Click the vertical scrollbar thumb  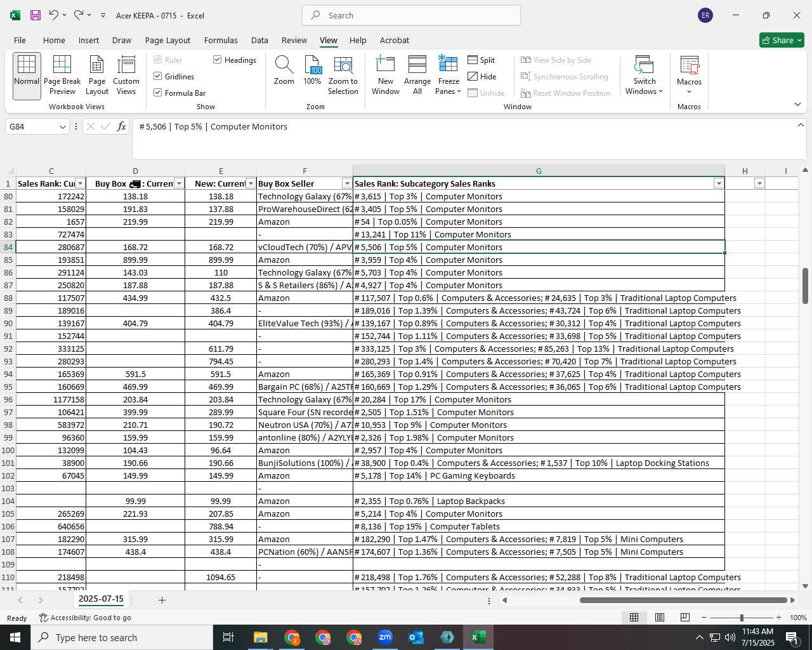[x=805, y=286]
